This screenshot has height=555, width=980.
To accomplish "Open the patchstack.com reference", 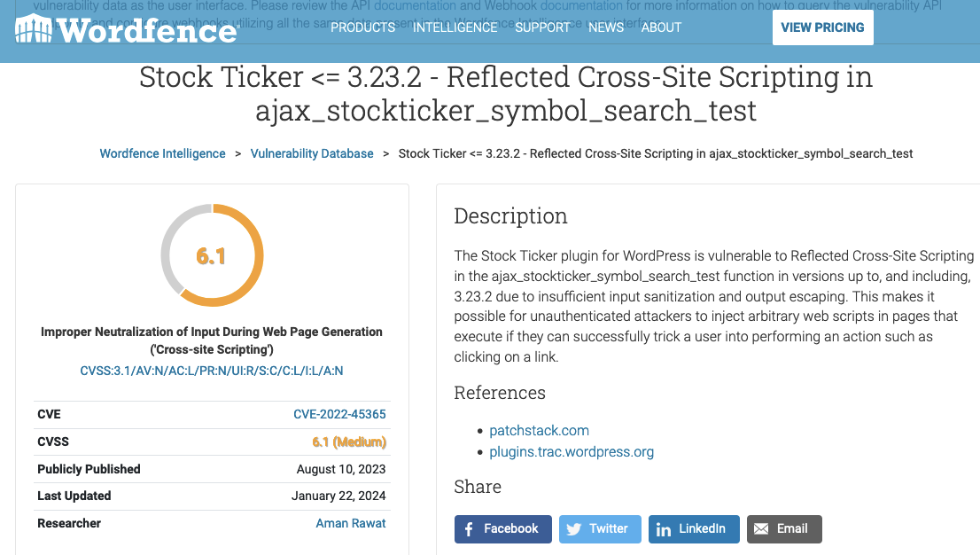I will (539, 431).
